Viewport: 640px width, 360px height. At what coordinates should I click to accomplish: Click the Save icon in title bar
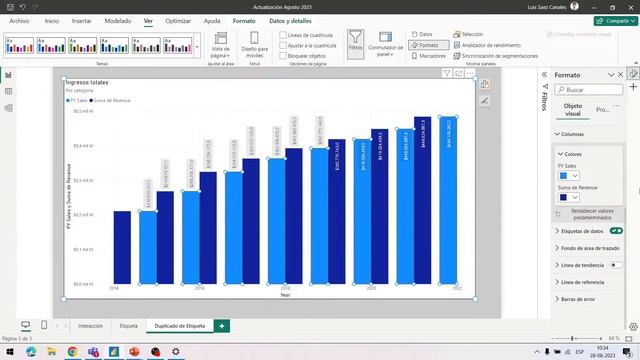pos(11,7)
